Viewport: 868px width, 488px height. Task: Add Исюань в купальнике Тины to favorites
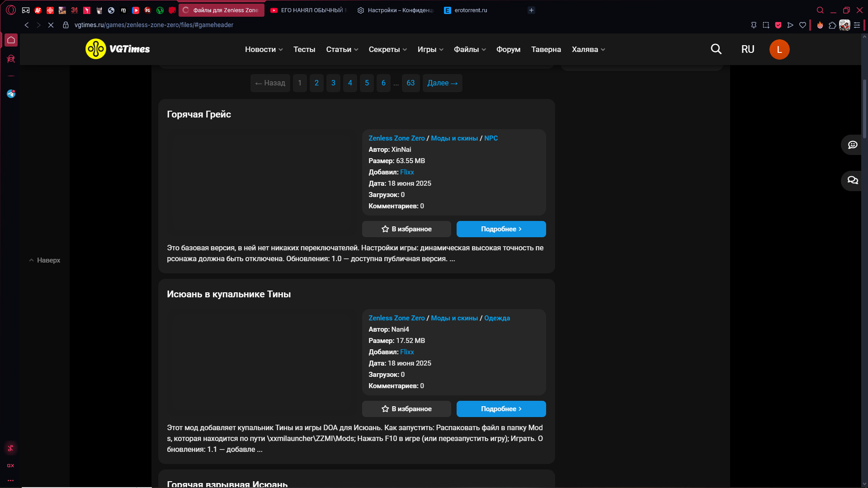[406, 409]
